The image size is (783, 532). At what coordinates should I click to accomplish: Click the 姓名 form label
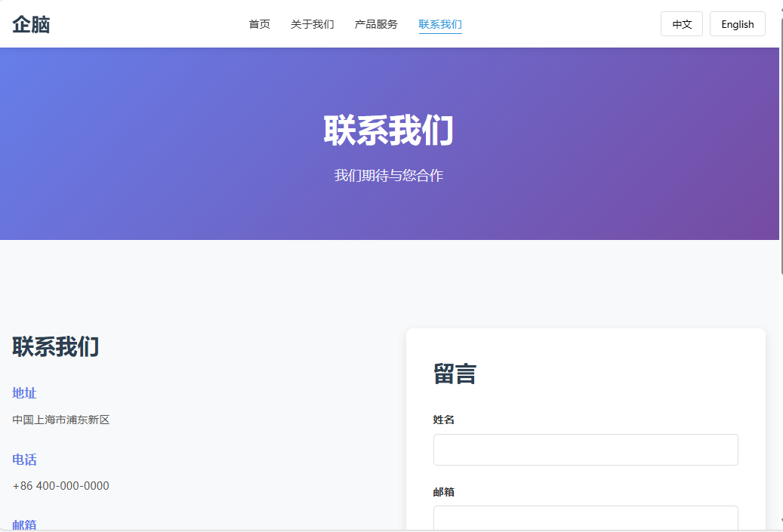444,420
